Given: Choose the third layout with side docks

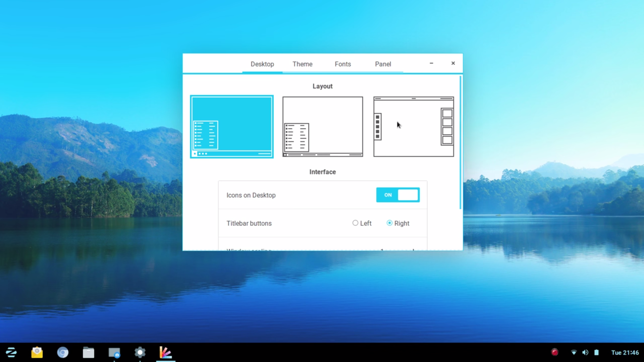Looking at the screenshot, I should click(x=414, y=126).
